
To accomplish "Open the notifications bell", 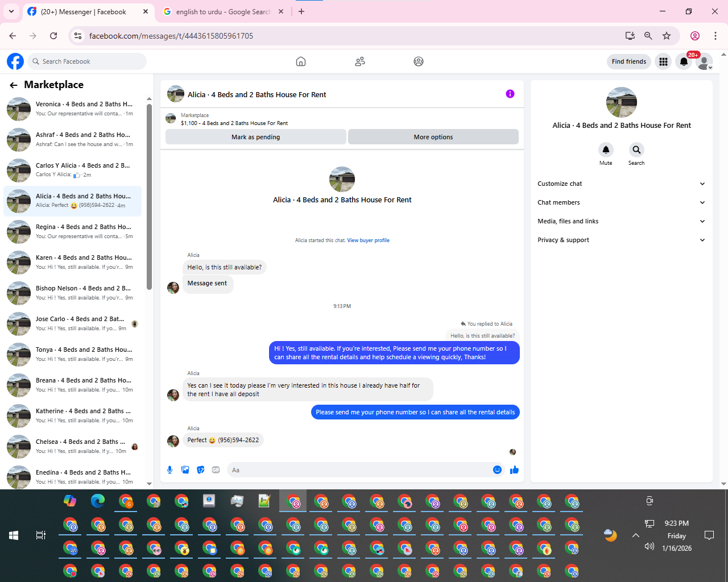I will pos(684,61).
